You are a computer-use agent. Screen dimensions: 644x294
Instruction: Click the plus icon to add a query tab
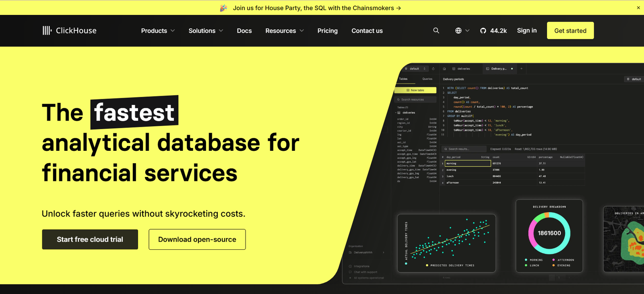point(521,69)
